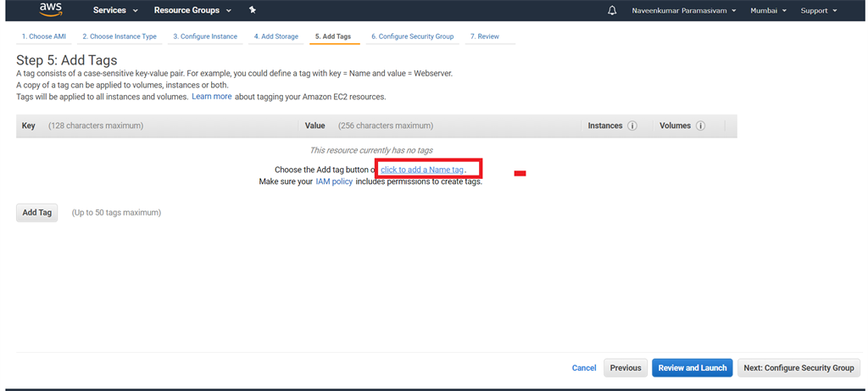The width and height of the screenshot is (868, 391).
Task: Show Instances column info icon
Action: pos(632,126)
